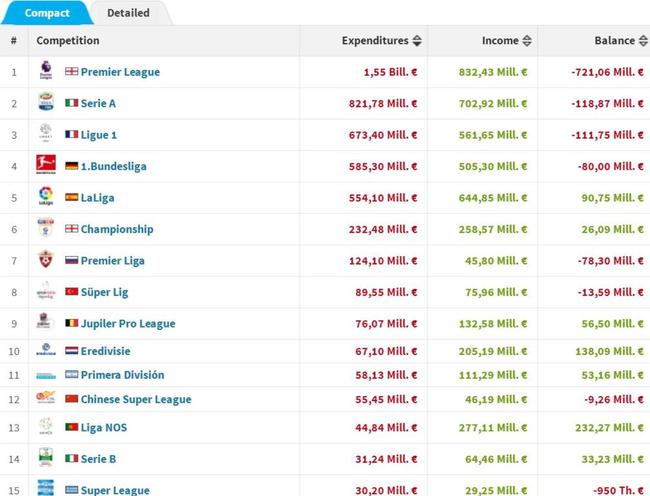The height and width of the screenshot is (496, 650).
Task: Switch to the Detailed tab
Action: 128,13
